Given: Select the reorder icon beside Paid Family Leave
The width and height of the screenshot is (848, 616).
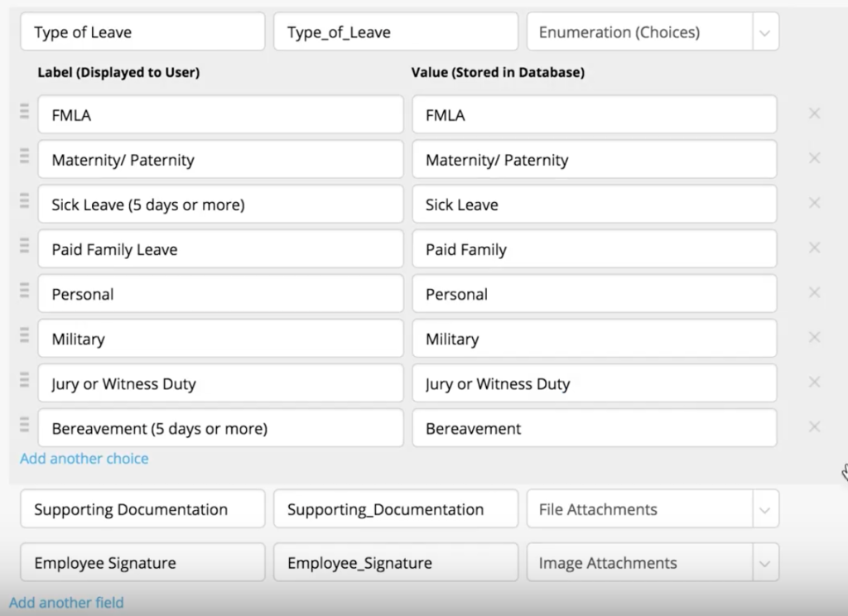Looking at the screenshot, I should 25,248.
